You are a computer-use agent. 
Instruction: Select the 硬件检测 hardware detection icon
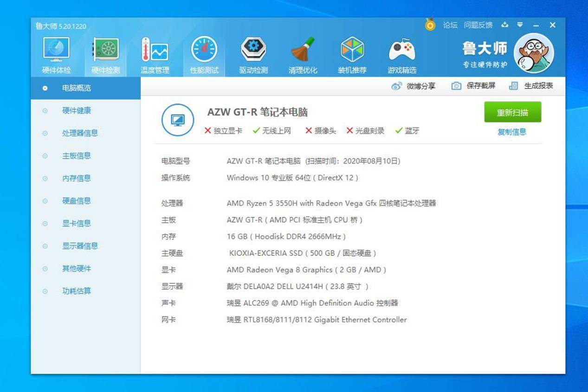point(106,53)
